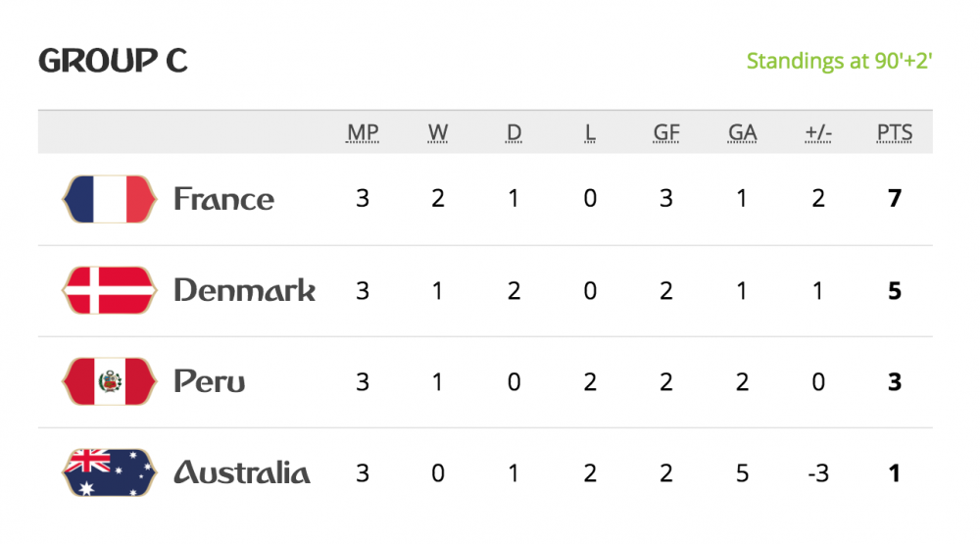Click the +/- goal difference header
Image resolution: width=980 pixels, height=544 pixels.
pos(817,133)
